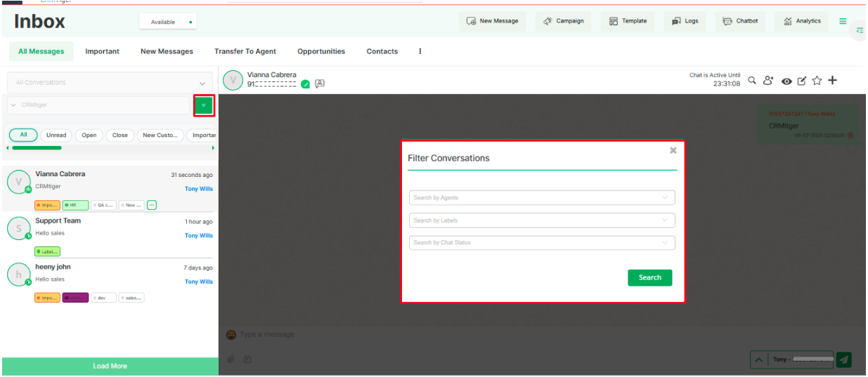This screenshot has width=868, height=377.
Task: Expand the All Conversations dropdown
Action: click(110, 82)
